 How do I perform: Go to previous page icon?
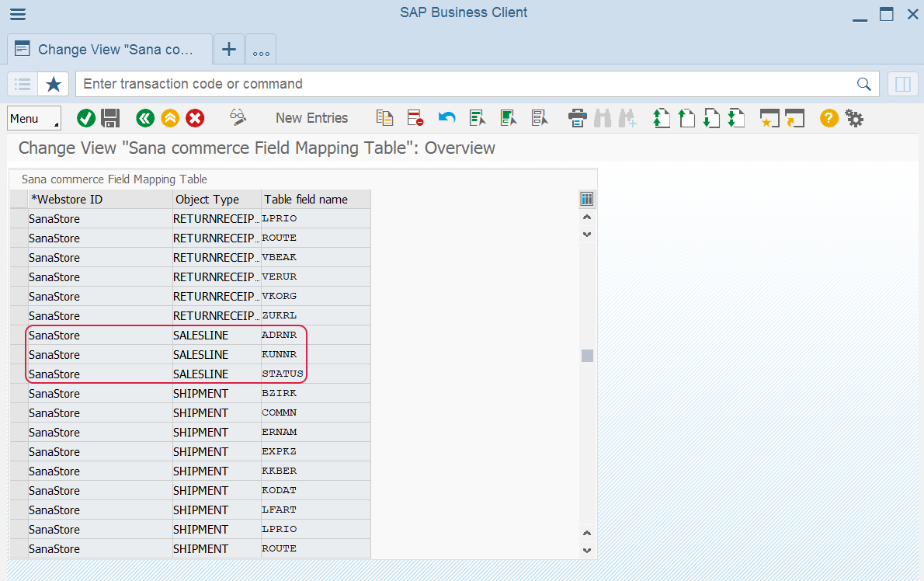click(x=686, y=118)
